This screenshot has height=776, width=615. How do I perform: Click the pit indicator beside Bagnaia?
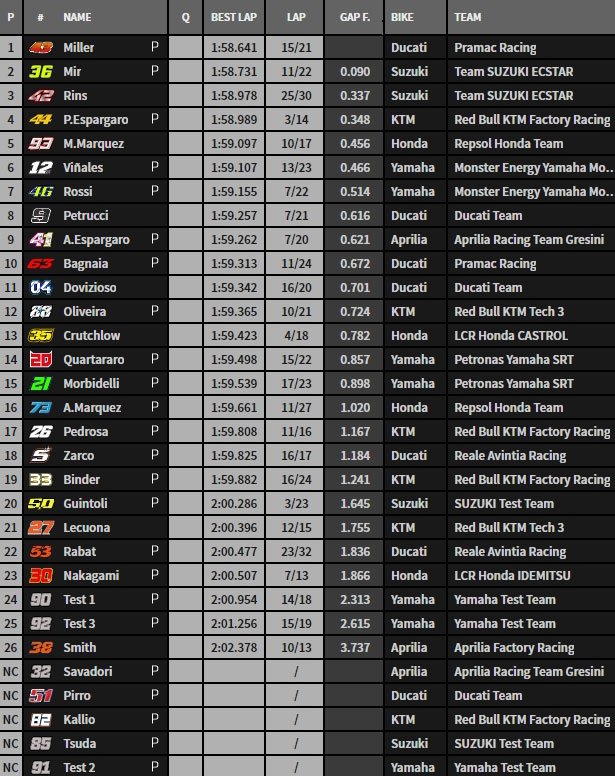pos(154,264)
